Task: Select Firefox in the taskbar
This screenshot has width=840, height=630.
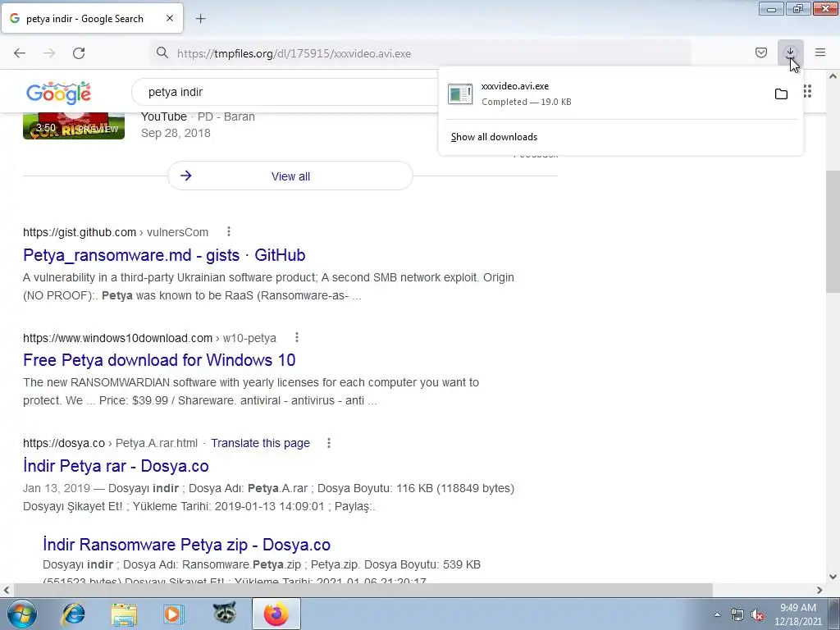Action: point(276,614)
